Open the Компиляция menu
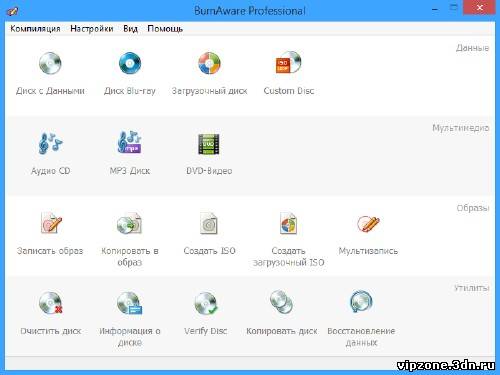 [x=35, y=29]
